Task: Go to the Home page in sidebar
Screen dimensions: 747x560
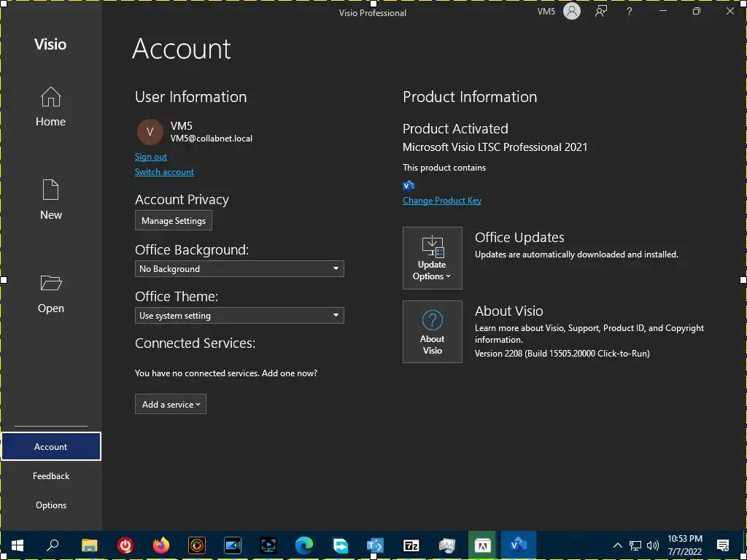Action: [50, 106]
